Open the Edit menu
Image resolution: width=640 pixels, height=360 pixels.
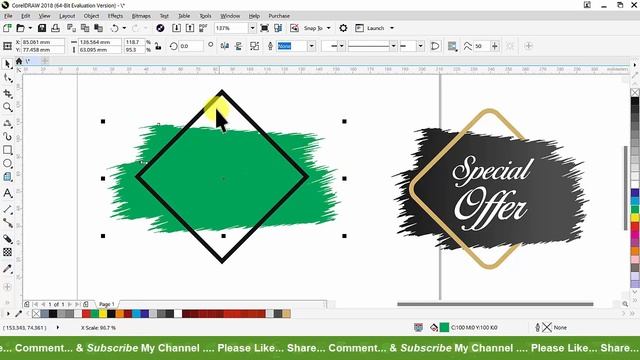[26, 16]
